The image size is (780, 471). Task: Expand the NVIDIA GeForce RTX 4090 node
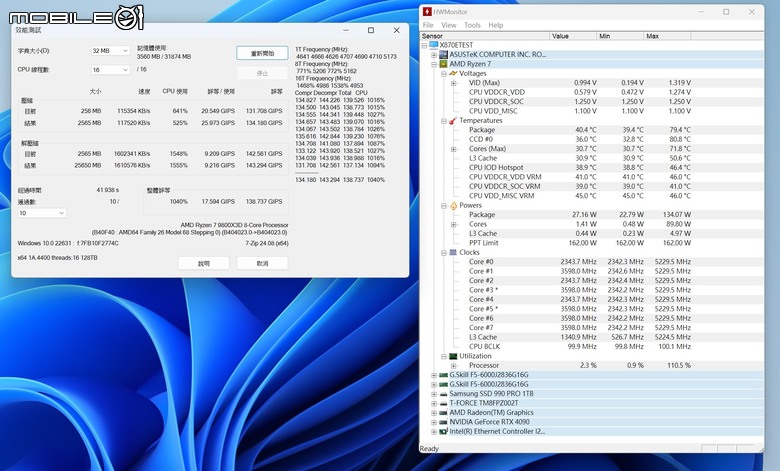coord(434,422)
